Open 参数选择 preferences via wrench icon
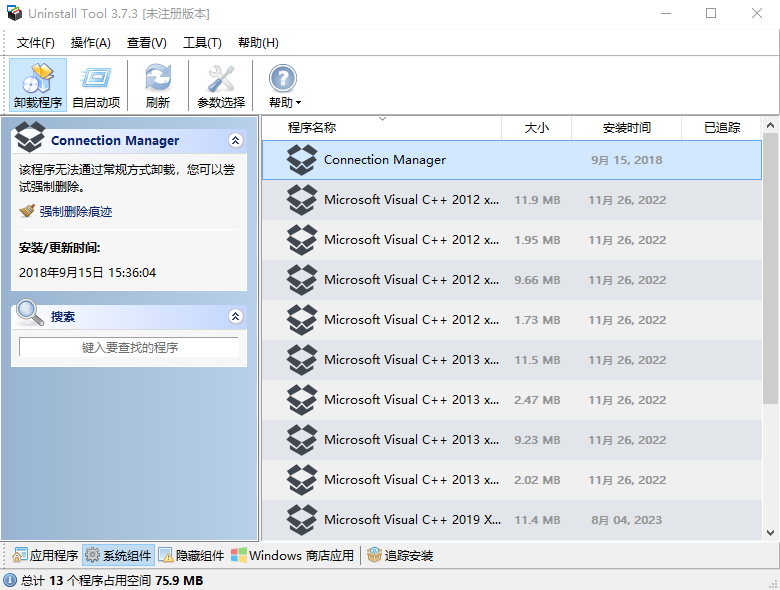Image resolution: width=780 pixels, height=590 pixels. click(221, 79)
